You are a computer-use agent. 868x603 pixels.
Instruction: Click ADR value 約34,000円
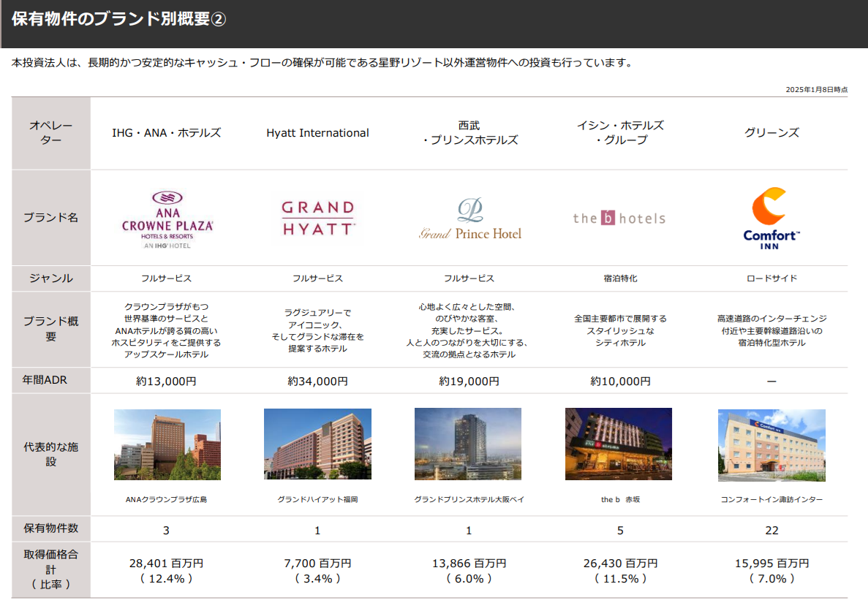[318, 381]
